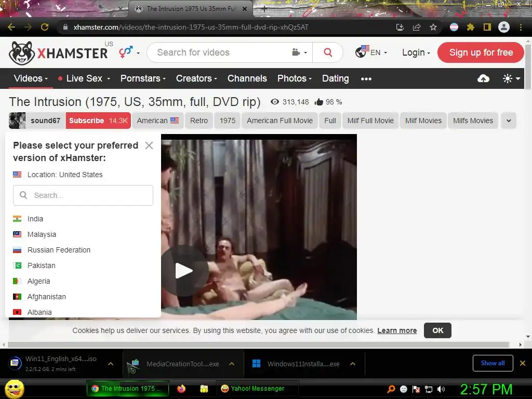Open the Pornstars menu
The width and height of the screenshot is (532, 399).
(143, 78)
